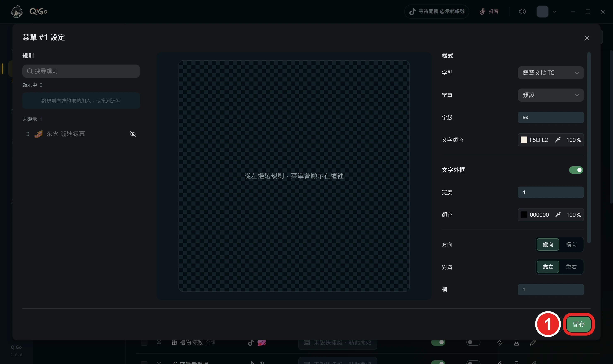Click the drop zone 點規則右邊的眼睛加入
This screenshot has width=613, height=364.
(81, 101)
